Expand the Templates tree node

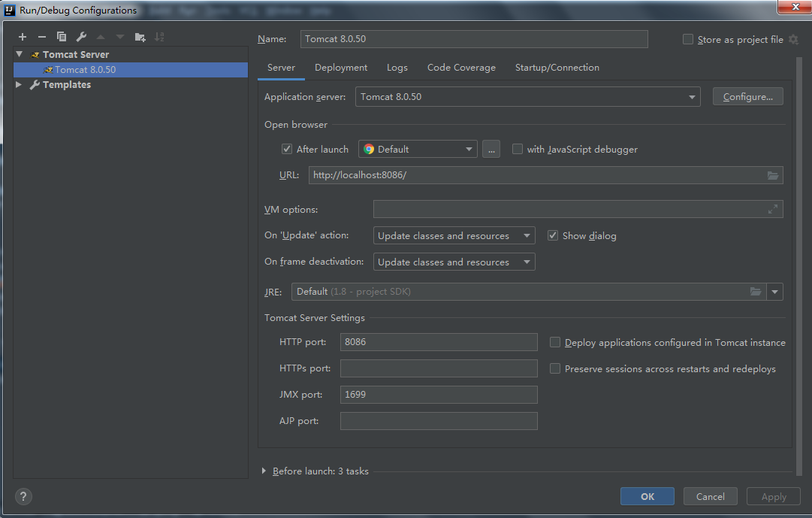coord(19,84)
